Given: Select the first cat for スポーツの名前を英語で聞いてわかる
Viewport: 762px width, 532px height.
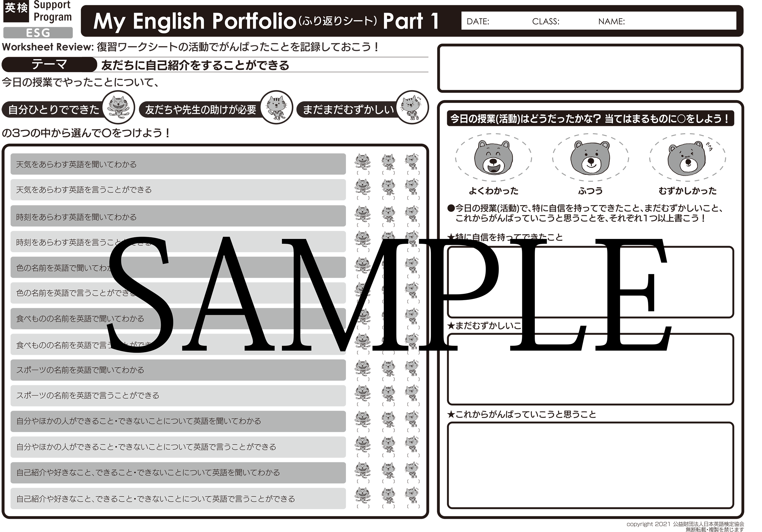Looking at the screenshot, I should click(x=362, y=368).
